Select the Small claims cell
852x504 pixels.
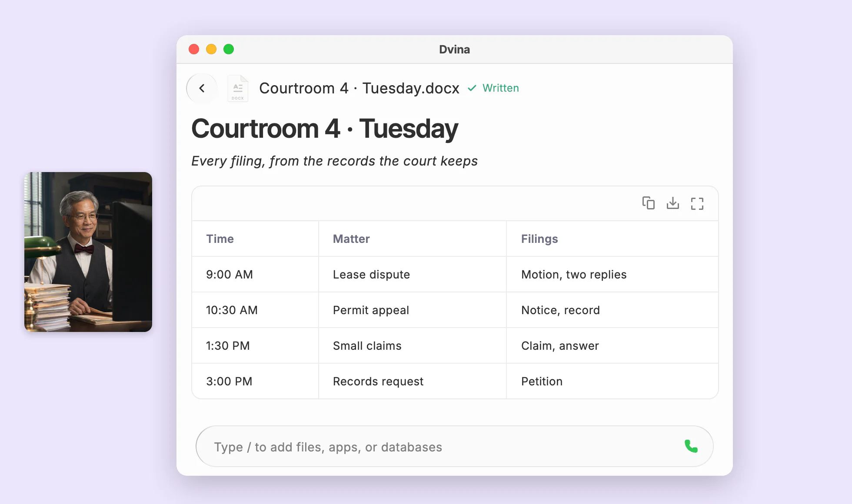[x=413, y=345]
